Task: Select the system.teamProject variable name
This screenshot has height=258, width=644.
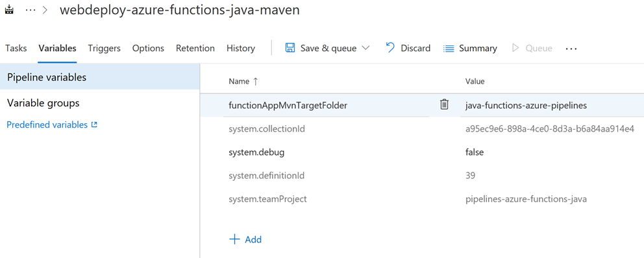Action: [x=267, y=200]
